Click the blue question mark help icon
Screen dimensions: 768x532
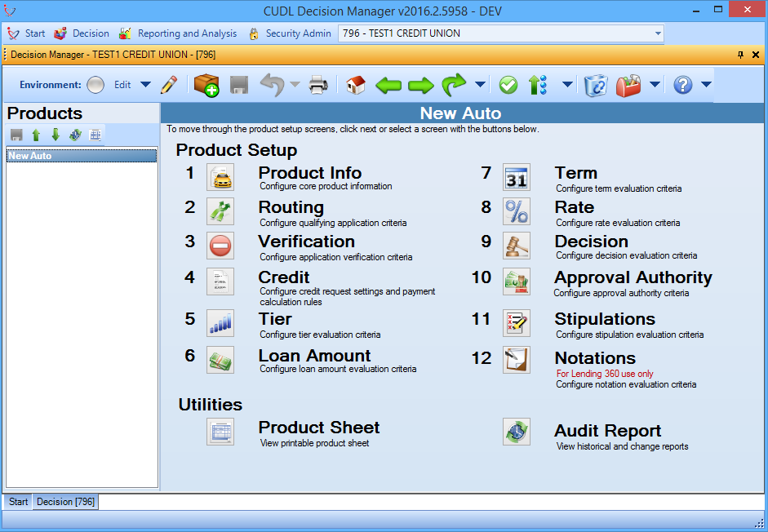click(682, 85)
